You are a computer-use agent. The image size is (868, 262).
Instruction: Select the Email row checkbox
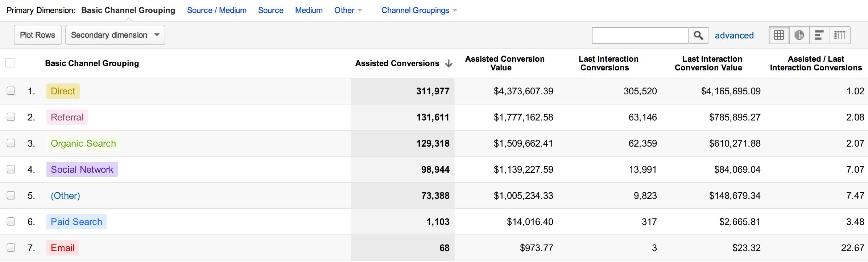[x=11, y=248]
